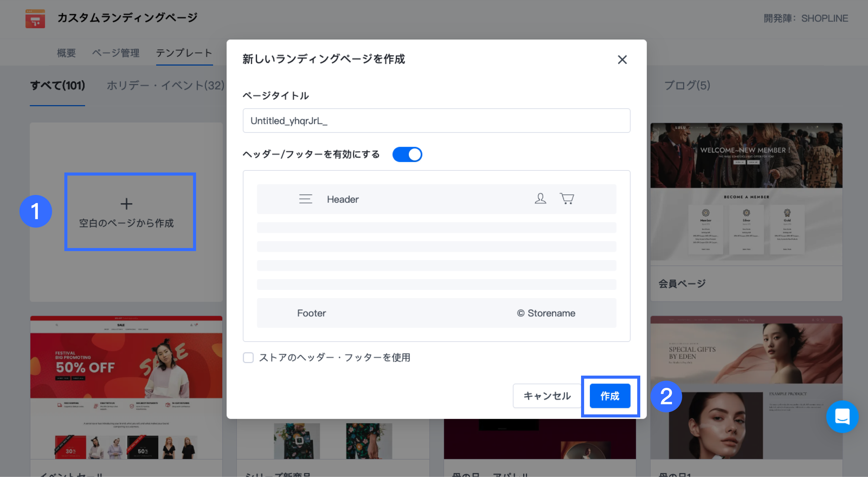Switch to the ページ管理 tab
Image resolution: width=868 pixels, height=477 pixels.
pyautogui.click(x=116, y=53)
